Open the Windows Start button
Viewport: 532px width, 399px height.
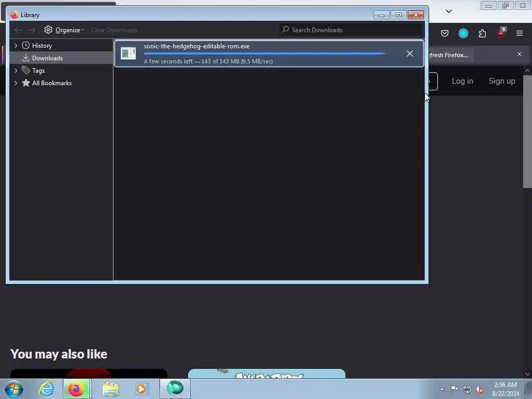14,389
